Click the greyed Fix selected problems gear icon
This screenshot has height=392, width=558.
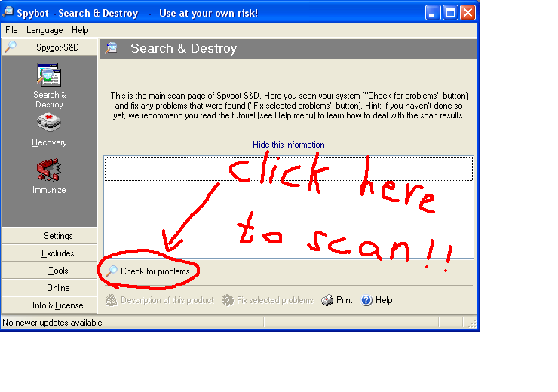228,300
